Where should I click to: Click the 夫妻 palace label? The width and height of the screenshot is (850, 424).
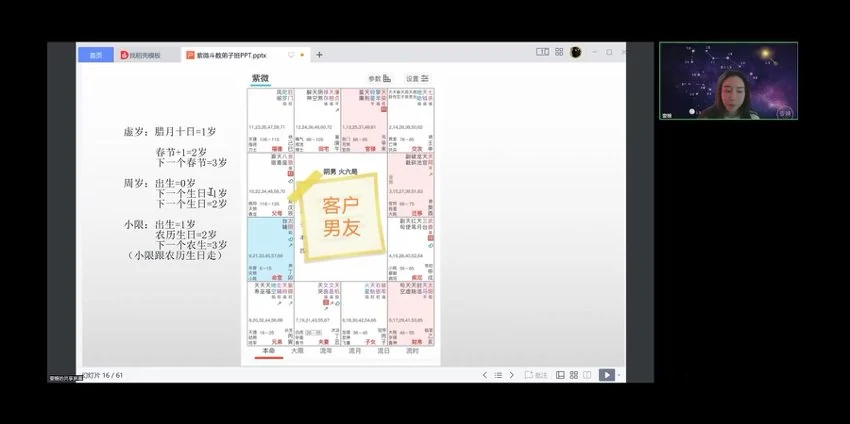[324, 342]
